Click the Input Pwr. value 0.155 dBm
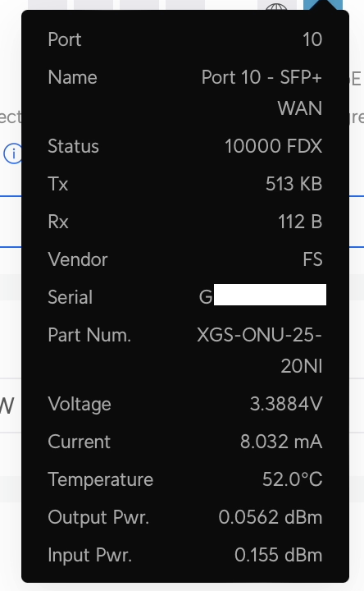This screenshot has height=591, width=364. [279, 555]
